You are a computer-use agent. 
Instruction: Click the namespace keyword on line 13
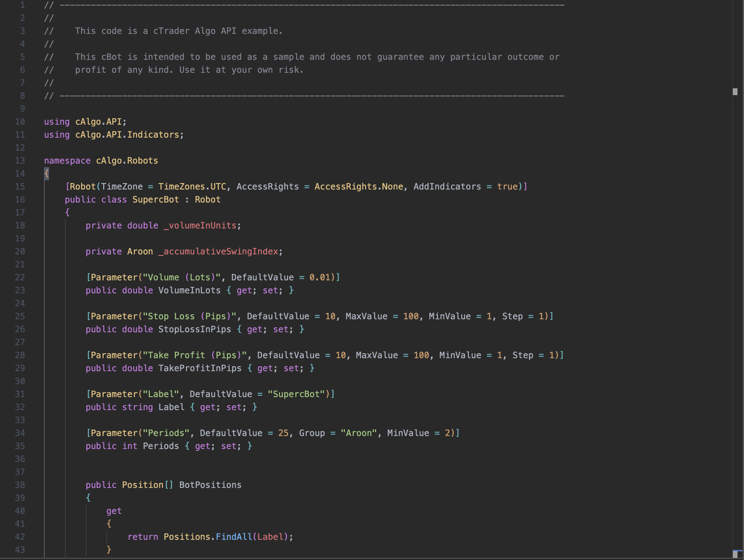click(x=67, y=161)
